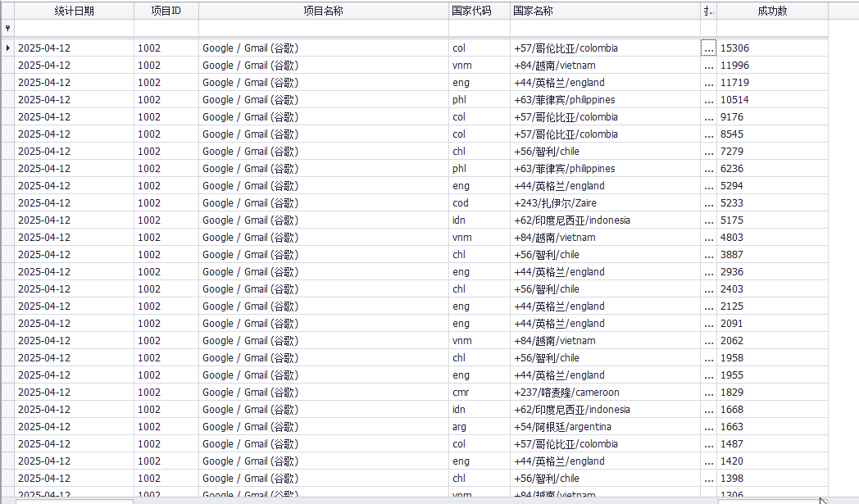The width and height of the screenshot is (859, 504).
Task: Open the ellipsis button in the 11719 row
Action: pos(708,83)
